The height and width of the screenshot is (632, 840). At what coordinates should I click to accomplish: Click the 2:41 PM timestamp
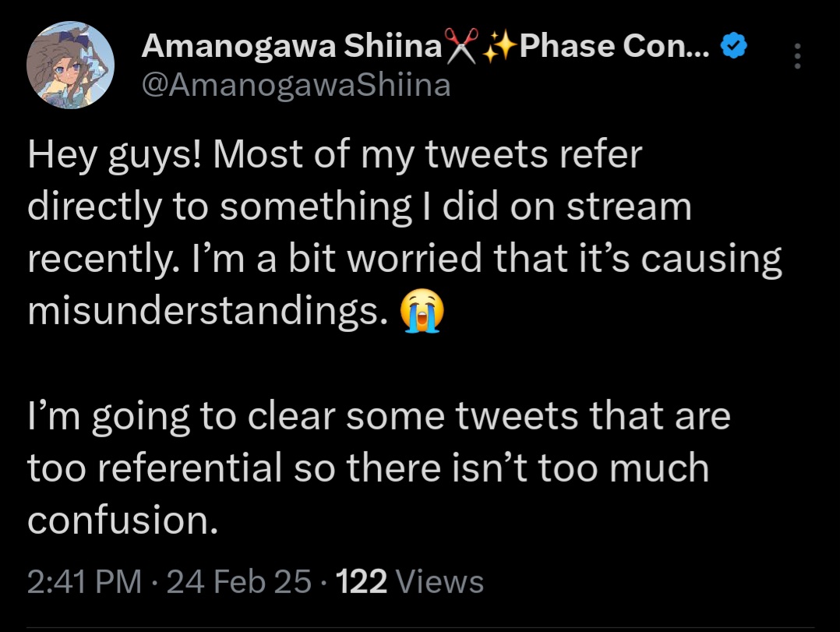click(85, 581)
